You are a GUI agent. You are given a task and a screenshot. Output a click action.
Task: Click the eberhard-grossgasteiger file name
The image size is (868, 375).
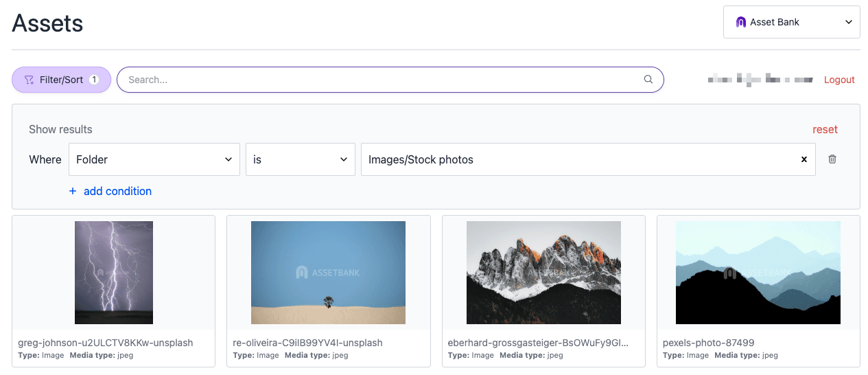[538, 343]
